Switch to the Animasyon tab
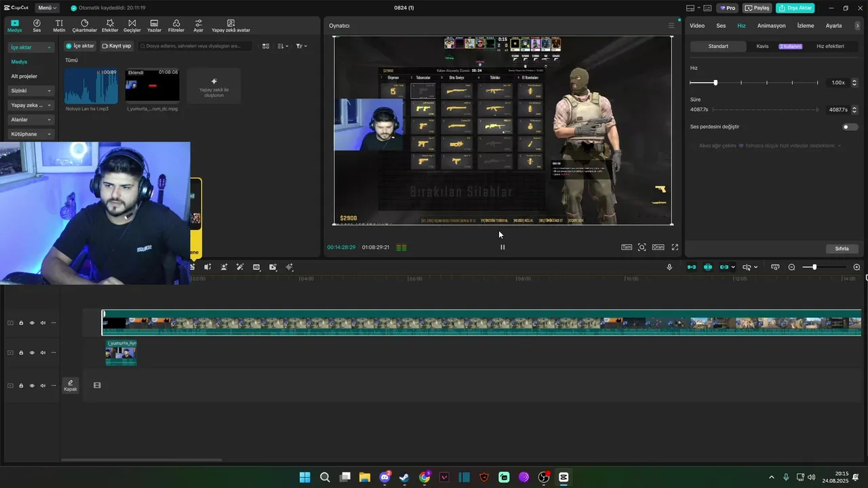The width and height of the screenshot is (868, 488). click(771, 26)
